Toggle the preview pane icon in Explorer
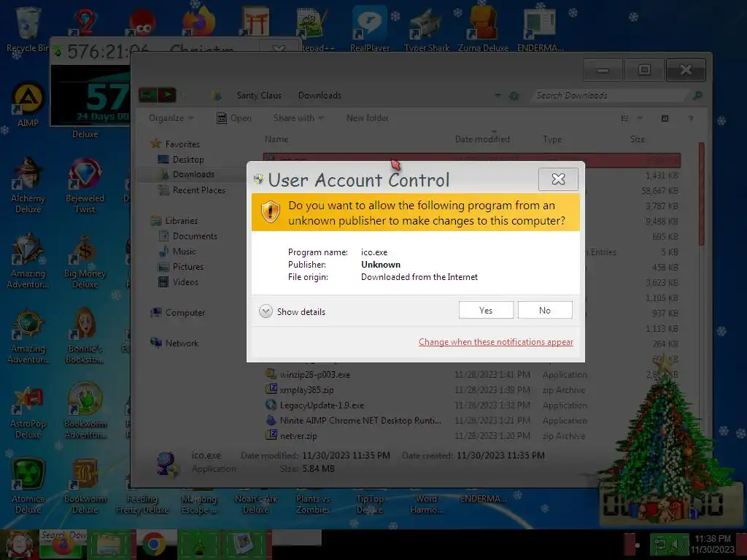Viewport: 747px width, 560px height. (x=665, y=118)
